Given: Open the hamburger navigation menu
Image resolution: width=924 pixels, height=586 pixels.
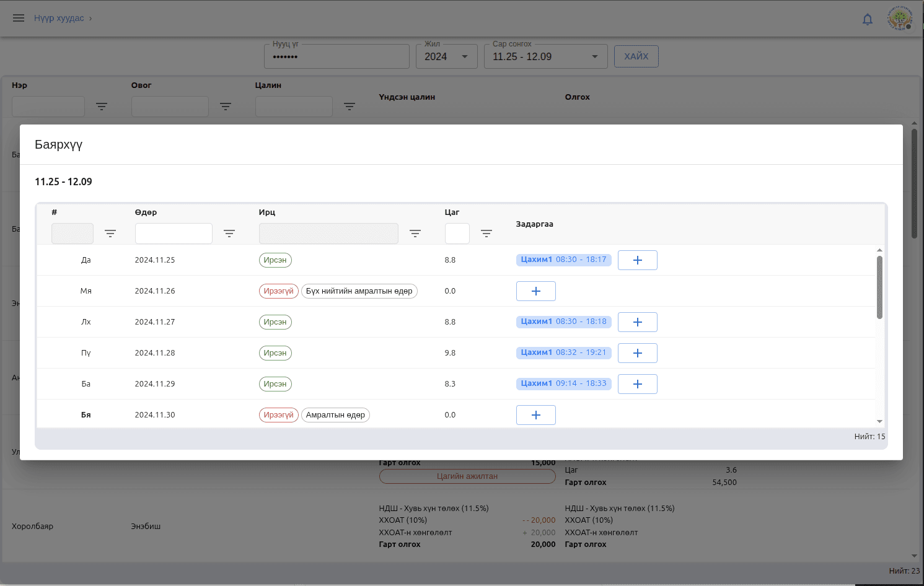Looking at the screenshot, I should pyautogui.click(x=19, y=18).
